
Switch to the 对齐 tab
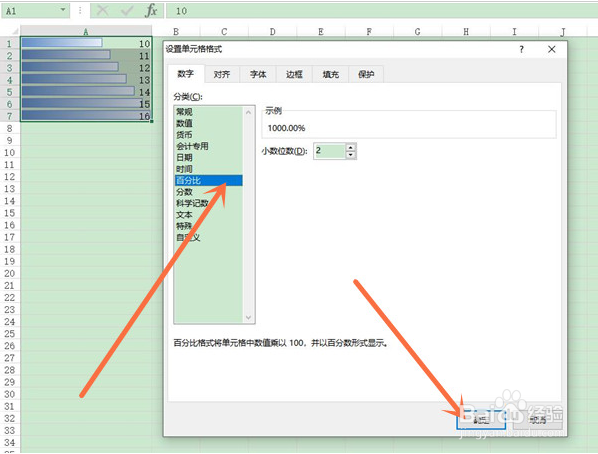pos(222,74)
